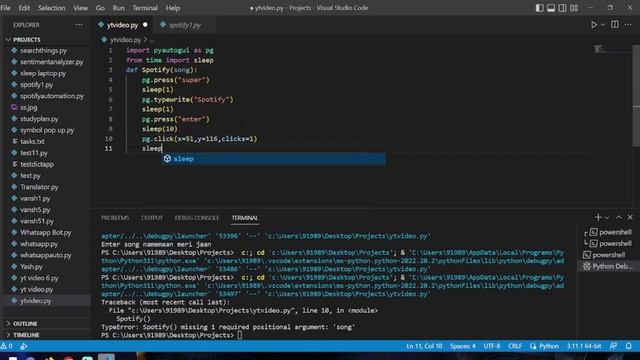Viewport: 640px width, 360px height.
Task: Open run options dropdown beside play icon
Action: pyautogui.click(x=602, y=25)
